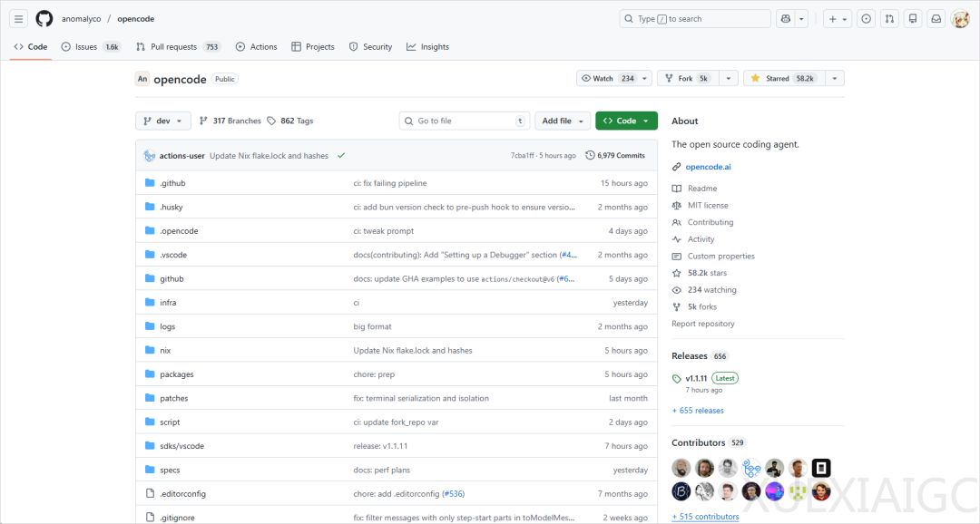Click the first contributor avatar

pyautogui.click(x=681, y=468)
